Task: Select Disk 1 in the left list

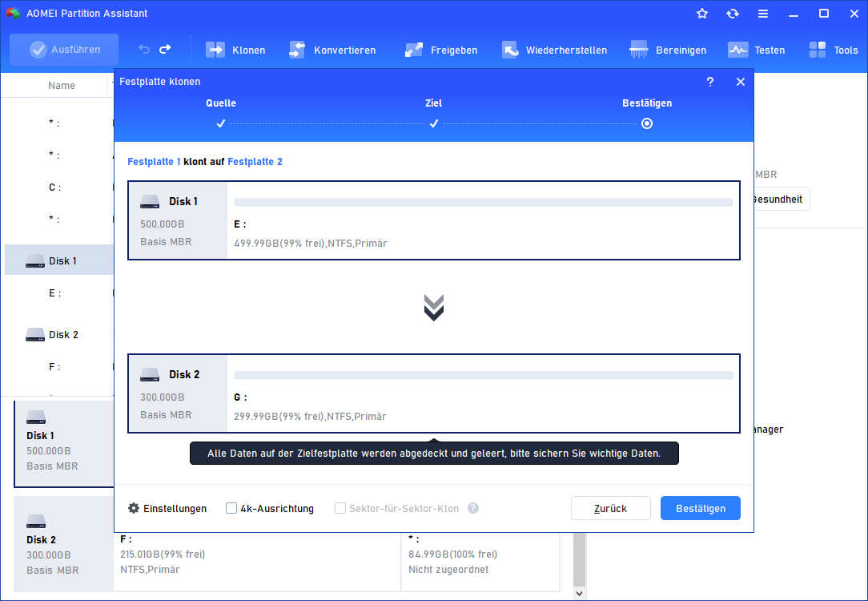Action: [59, 261]
